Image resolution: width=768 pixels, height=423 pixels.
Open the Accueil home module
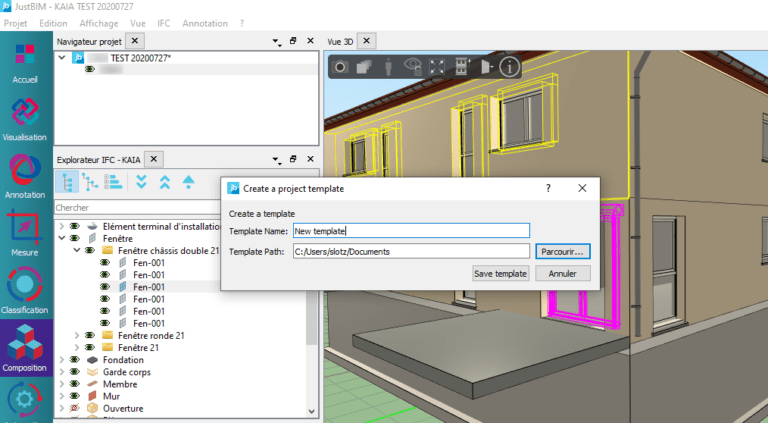click(25, 62)
